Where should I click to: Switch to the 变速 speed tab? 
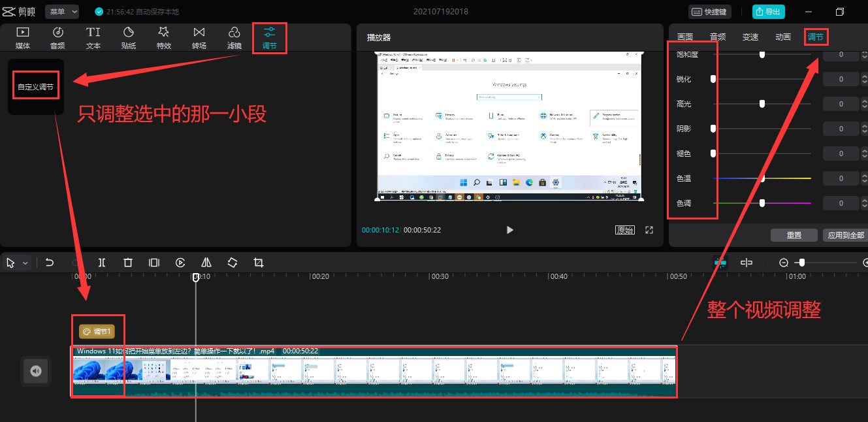click(x=750, y=37)
